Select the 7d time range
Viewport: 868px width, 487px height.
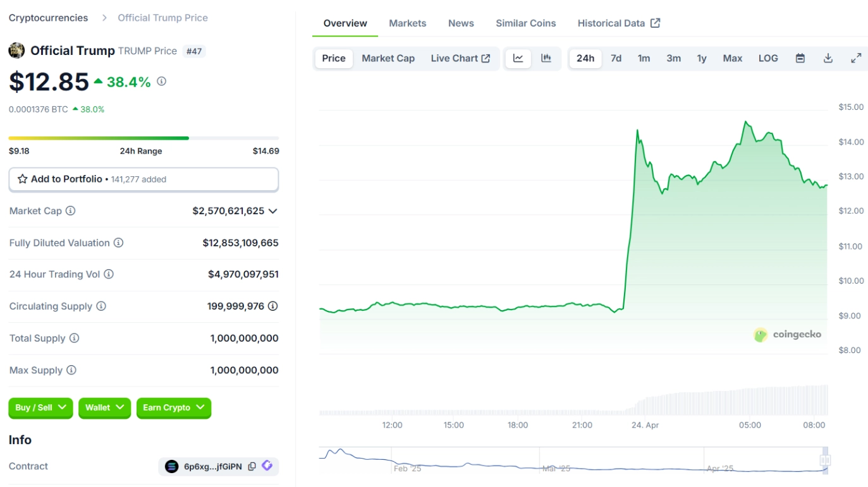pyautogui.click(x=616, y=58)
